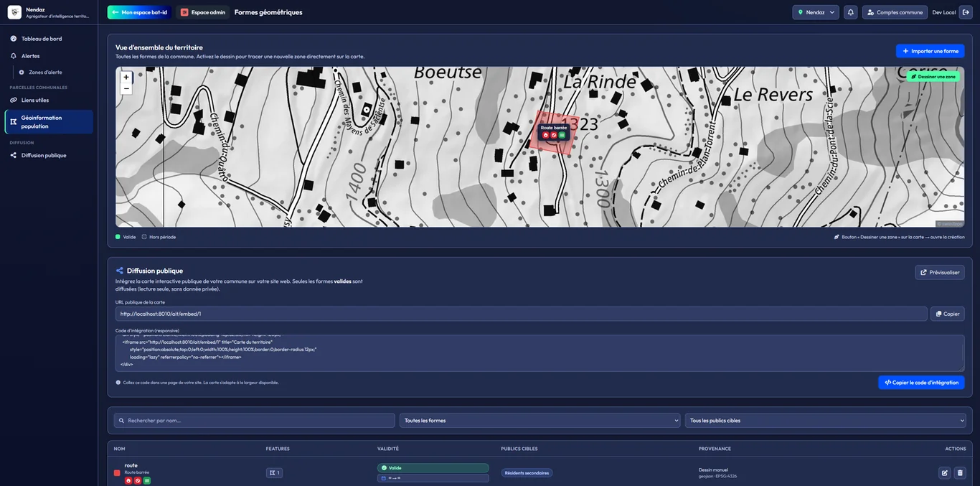Select Géoinformation population menu item

pos(49,122)
